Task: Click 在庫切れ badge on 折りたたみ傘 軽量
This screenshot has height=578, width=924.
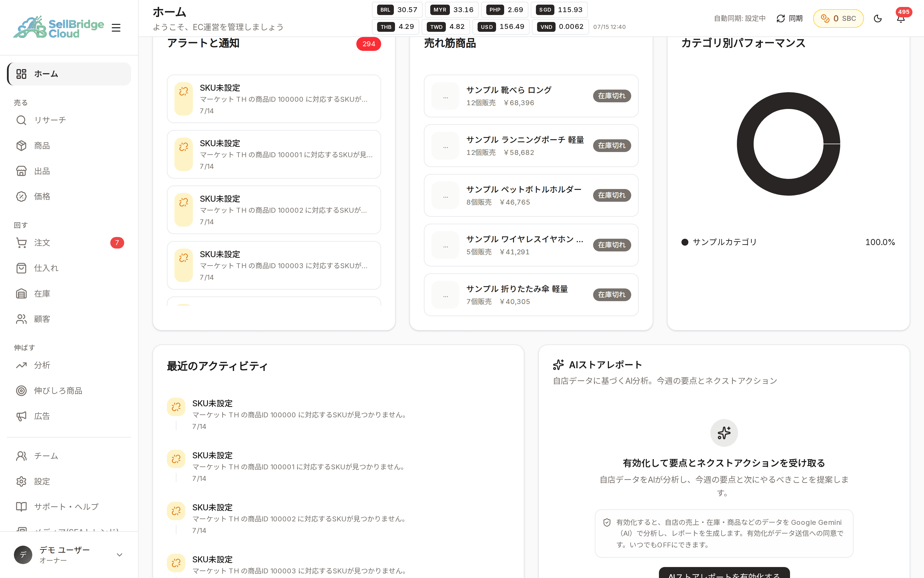Action: tap(612, 295)
